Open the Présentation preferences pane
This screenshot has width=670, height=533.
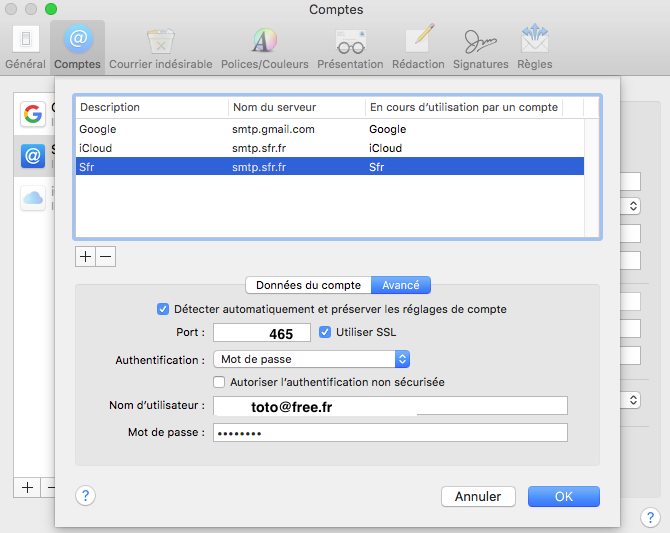350,47
